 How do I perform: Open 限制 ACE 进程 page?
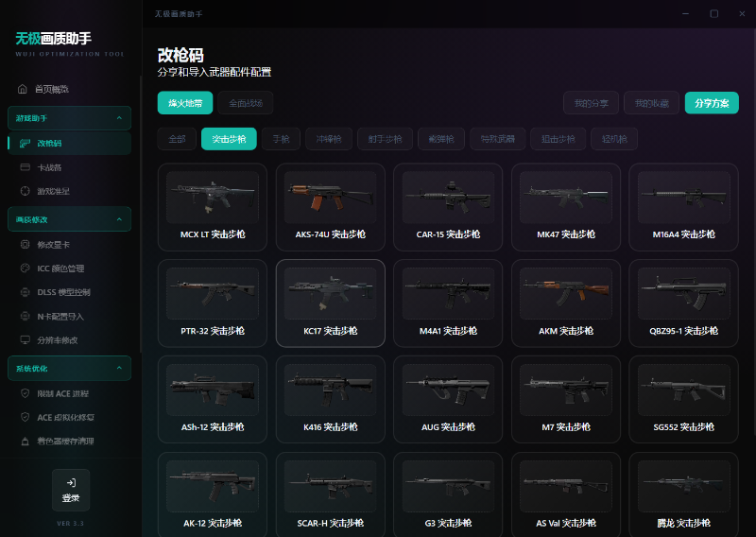pyautogui.click(x=69, y=393)
